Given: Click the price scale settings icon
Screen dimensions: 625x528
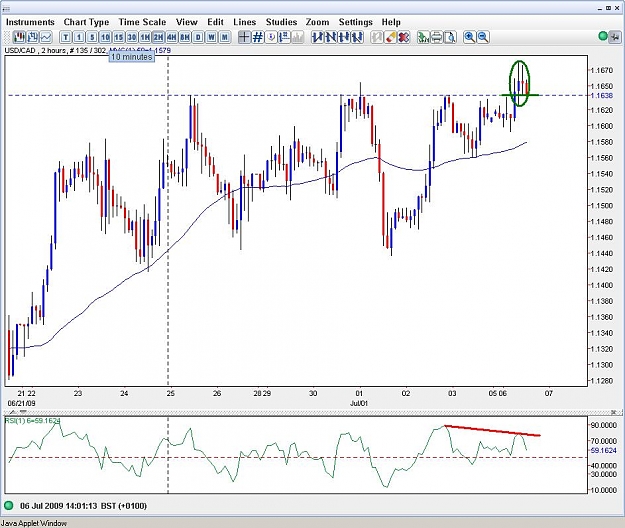Looking at the screenshot, I should coord(284,37).
